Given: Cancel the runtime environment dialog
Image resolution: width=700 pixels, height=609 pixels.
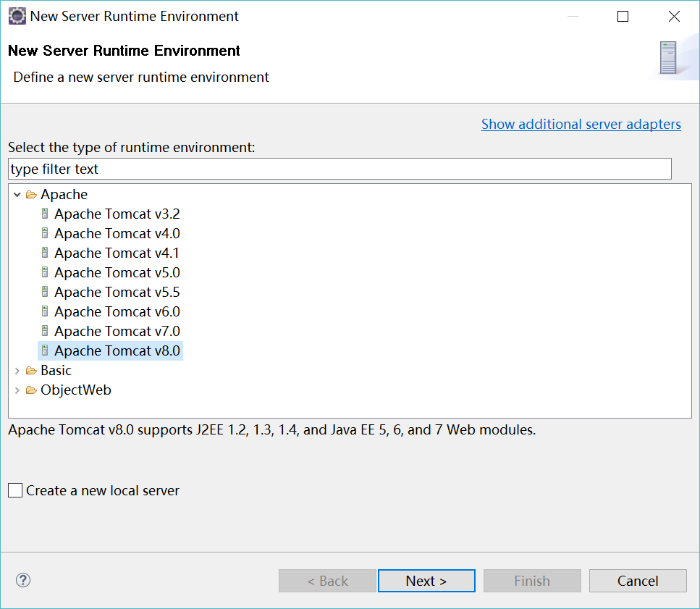Looking at the screenshot, I should point(638,581).
